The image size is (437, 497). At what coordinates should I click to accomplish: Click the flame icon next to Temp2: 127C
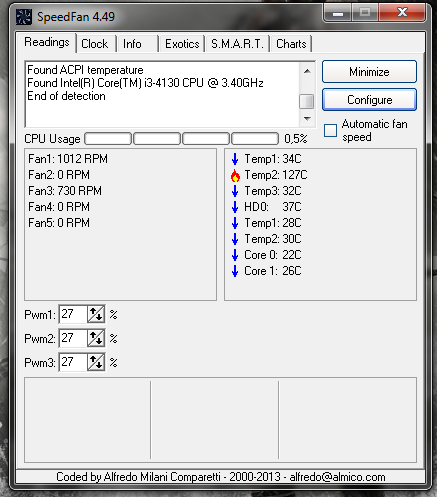tap(235, 175)
